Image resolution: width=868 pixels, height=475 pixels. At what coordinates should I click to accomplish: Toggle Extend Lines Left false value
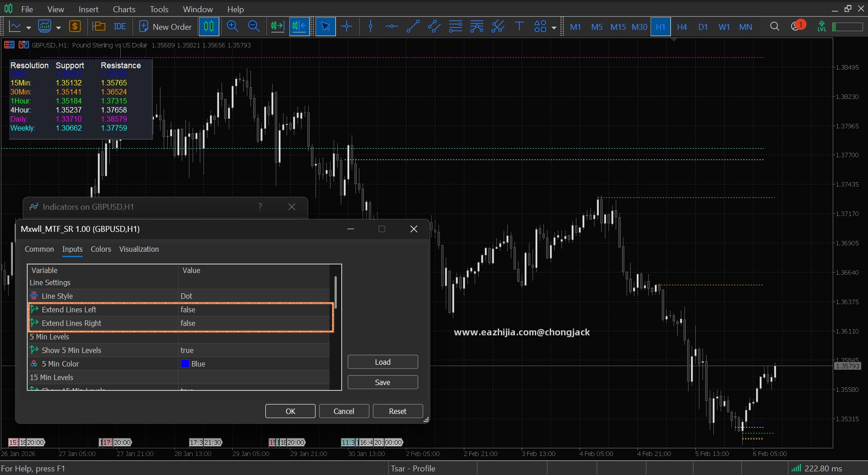(x=254, y=310)
